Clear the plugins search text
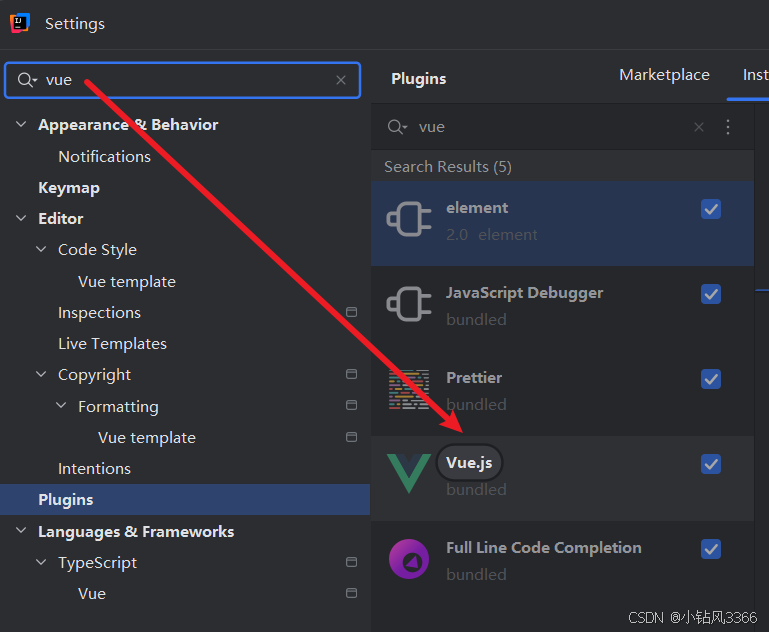 (x=699, y=127)
